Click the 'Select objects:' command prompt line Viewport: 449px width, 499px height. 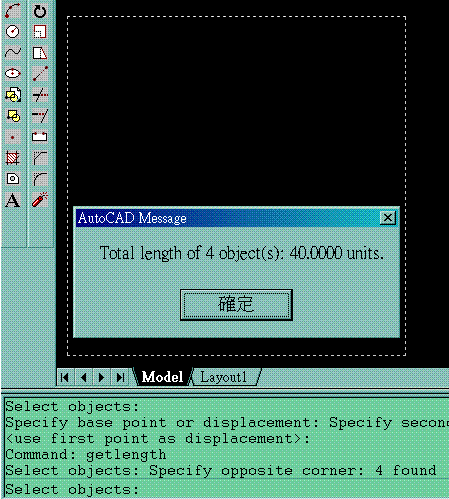pyautogui.click(x=227, y=489)
